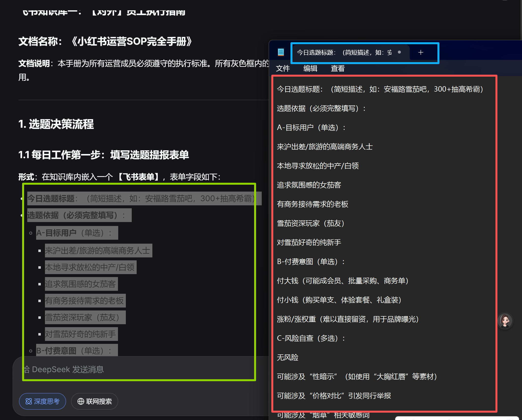This screenshot has height=420, width=522.
Task: Click highlighted text A-目标用户（单选） in DeepSeek
Action: click(77, 233)
